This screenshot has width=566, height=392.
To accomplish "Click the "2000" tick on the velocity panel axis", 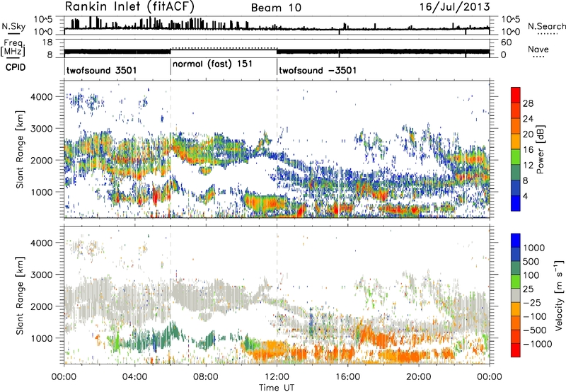I will tap(42, 306).
